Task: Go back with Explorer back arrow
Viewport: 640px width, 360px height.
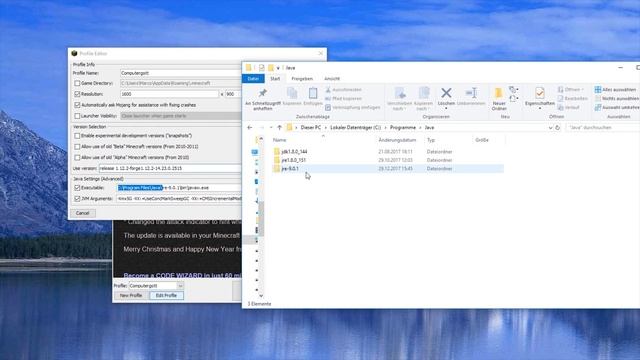Action: [250, 128]
